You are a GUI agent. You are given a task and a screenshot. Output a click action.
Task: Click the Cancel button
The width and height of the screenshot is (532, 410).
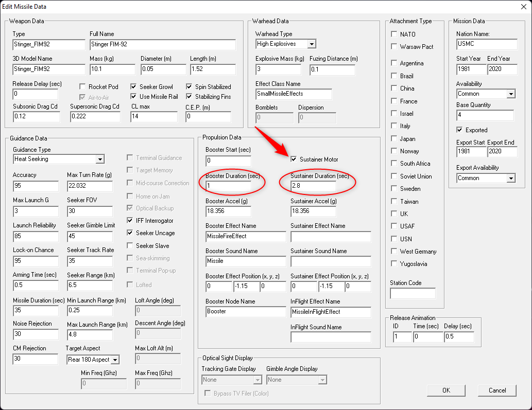pyautogui.click(x=497, y=390)
